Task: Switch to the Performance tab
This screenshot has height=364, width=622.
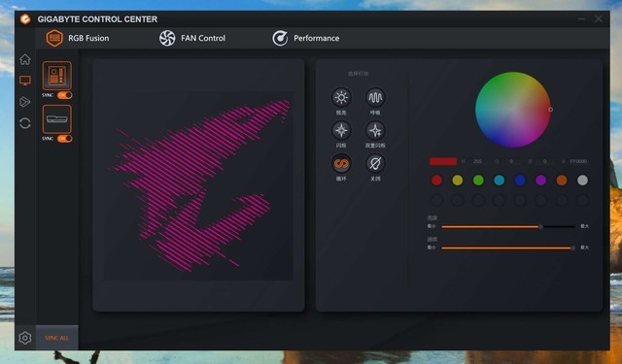Action: (x=306, y=39)
